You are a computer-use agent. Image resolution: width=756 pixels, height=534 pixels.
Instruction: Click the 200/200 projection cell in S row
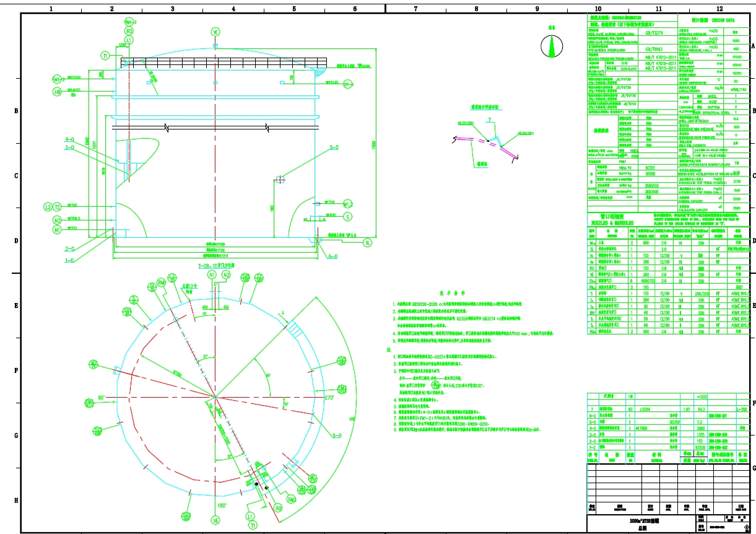point(701,294)
